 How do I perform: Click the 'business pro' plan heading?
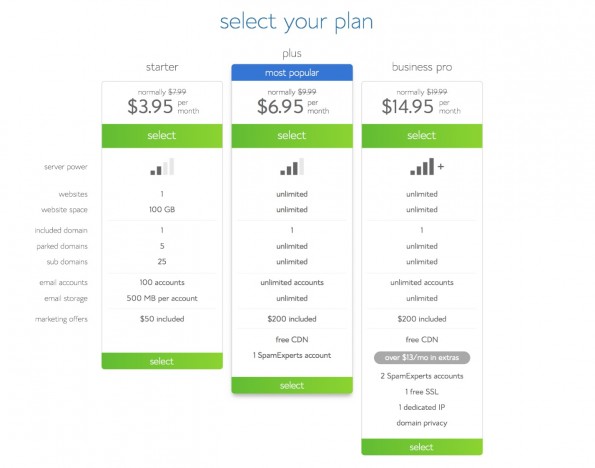click(422, 67)
